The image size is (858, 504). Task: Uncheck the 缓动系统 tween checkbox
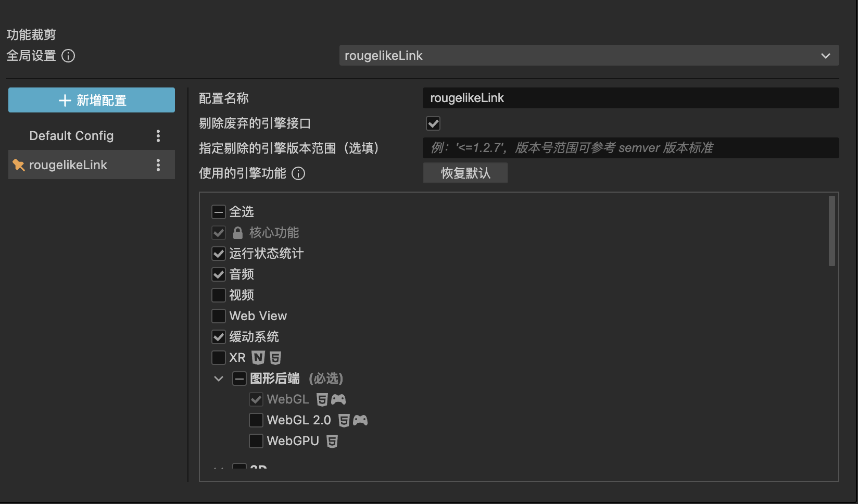tap(219, 337)
